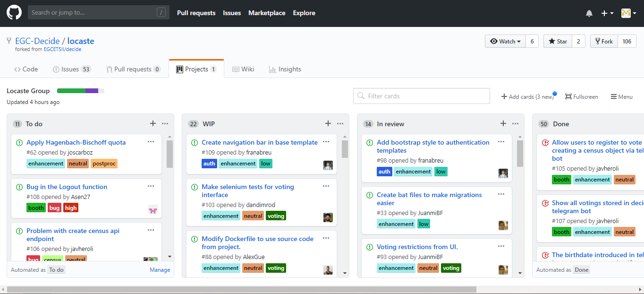The height and width of the screenshot is (294, 644).
Task: Open the watchers count 6
Action: tap(532, 41)
